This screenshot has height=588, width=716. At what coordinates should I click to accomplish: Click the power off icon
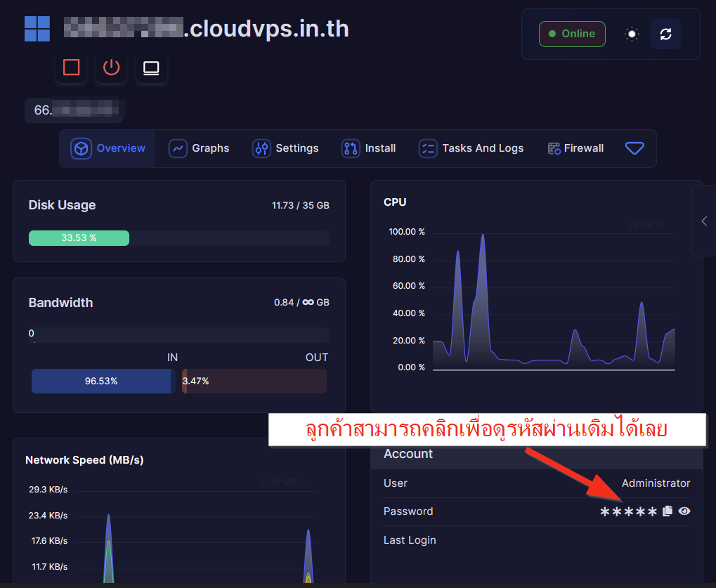tap(111, 67)
